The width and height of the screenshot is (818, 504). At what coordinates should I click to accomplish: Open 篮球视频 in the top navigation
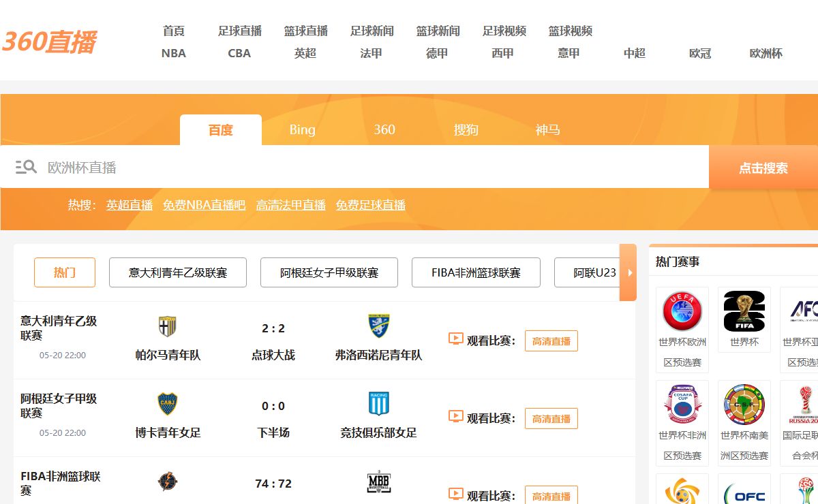click(571, 31)
